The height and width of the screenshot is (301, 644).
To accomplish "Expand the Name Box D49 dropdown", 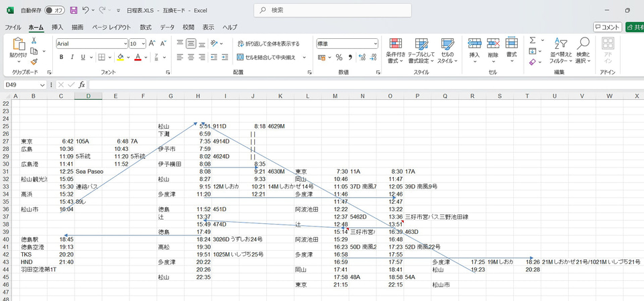I will [42, 84].
